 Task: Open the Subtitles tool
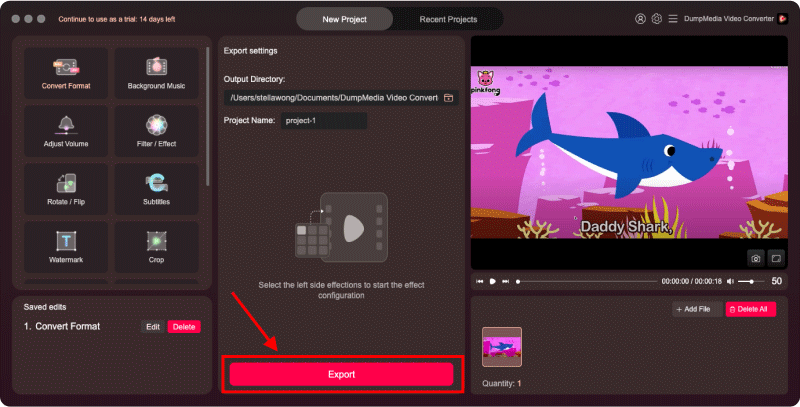click(x=156, y=189)
